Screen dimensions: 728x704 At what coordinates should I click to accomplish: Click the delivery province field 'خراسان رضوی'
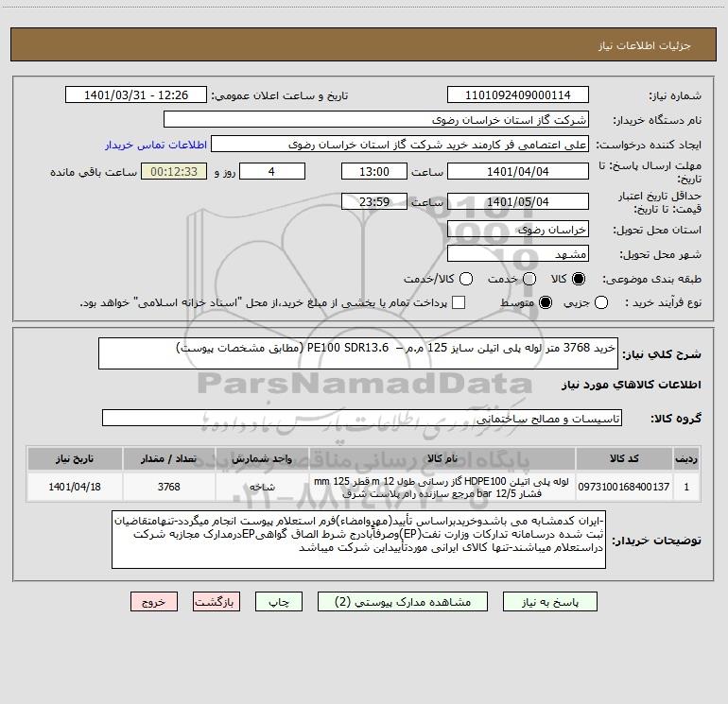point(518,230)
